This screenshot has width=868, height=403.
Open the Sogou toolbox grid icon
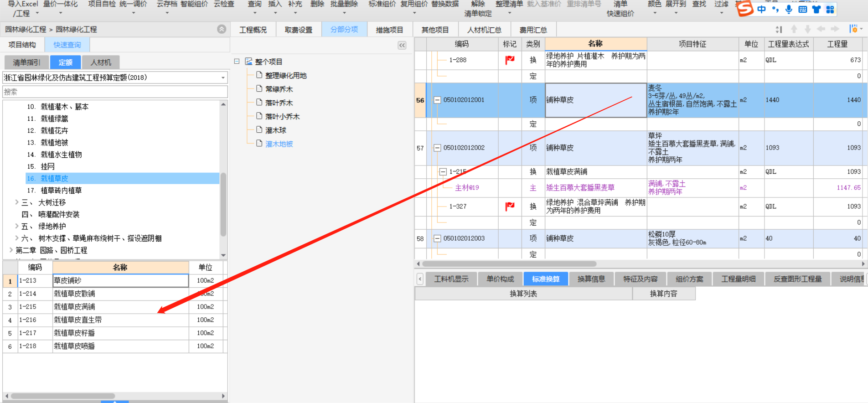coord(830,9)
